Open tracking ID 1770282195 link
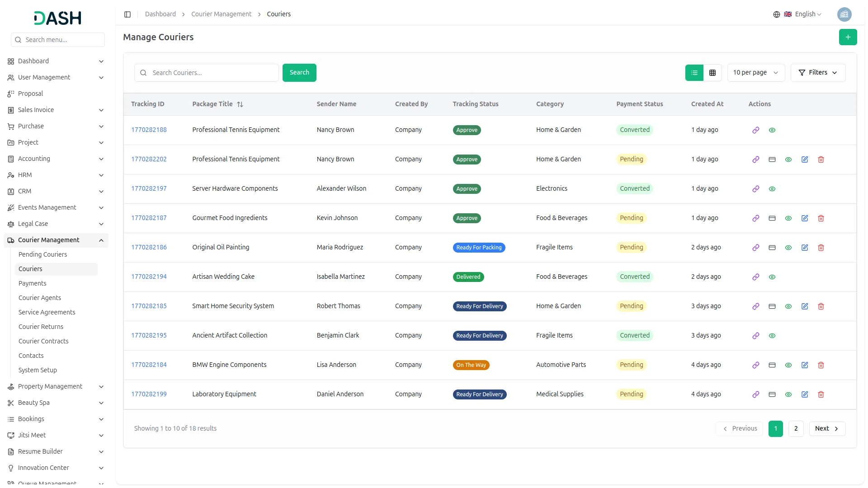 (x=149, y=335)
